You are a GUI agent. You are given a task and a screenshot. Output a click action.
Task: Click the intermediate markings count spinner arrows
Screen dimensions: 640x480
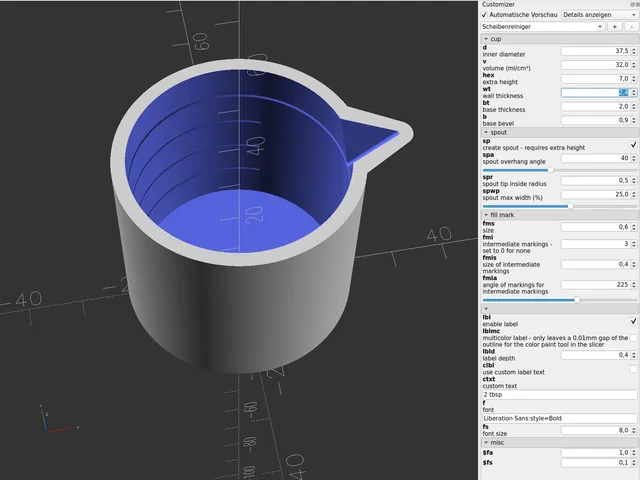pyautogui.click(x=634, y=244)
